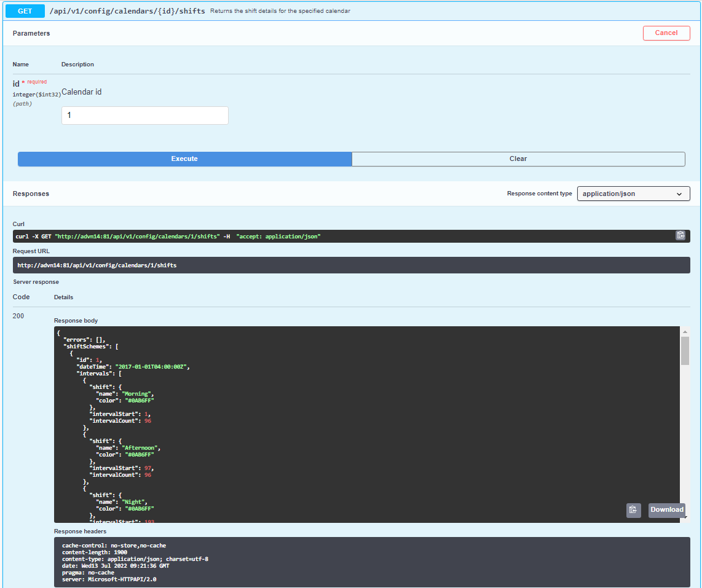Execute the API request

pos(184,159)
